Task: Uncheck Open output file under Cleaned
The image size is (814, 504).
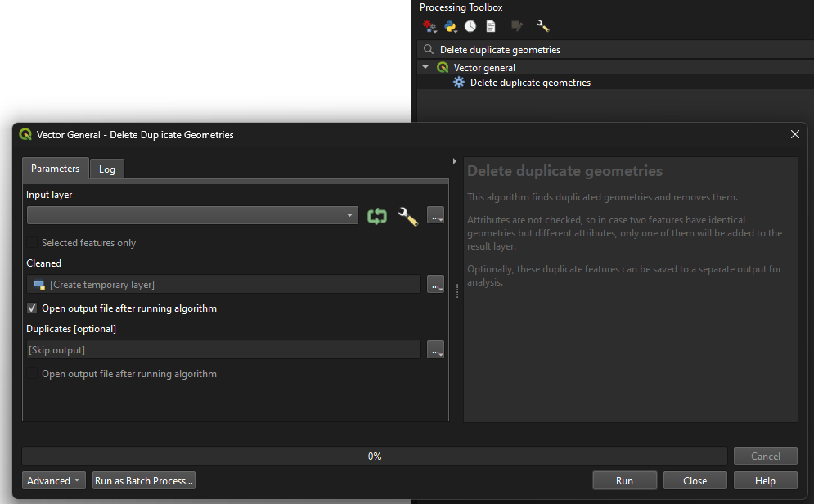Action: point(33,308)
